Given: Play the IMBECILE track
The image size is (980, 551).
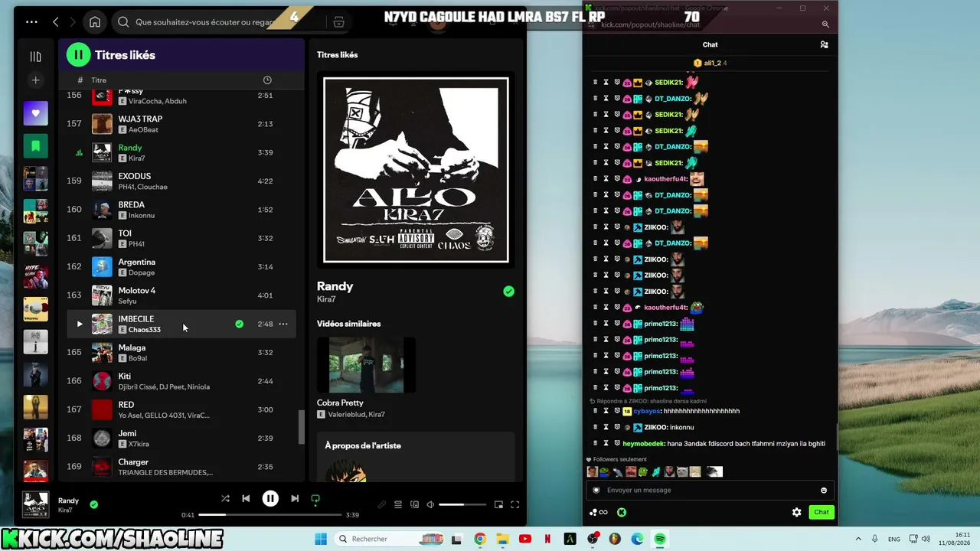Looking at the screenshot, I should (x=79, y=324).
